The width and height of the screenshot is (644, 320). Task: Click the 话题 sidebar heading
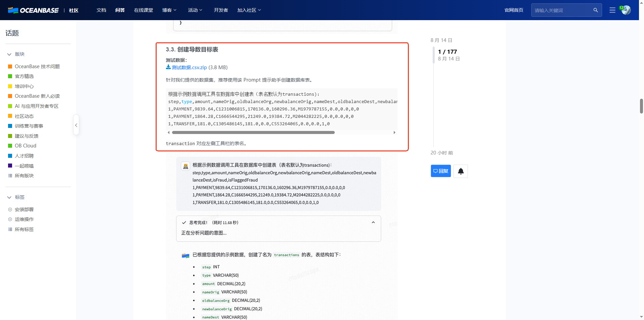point(12,33)
